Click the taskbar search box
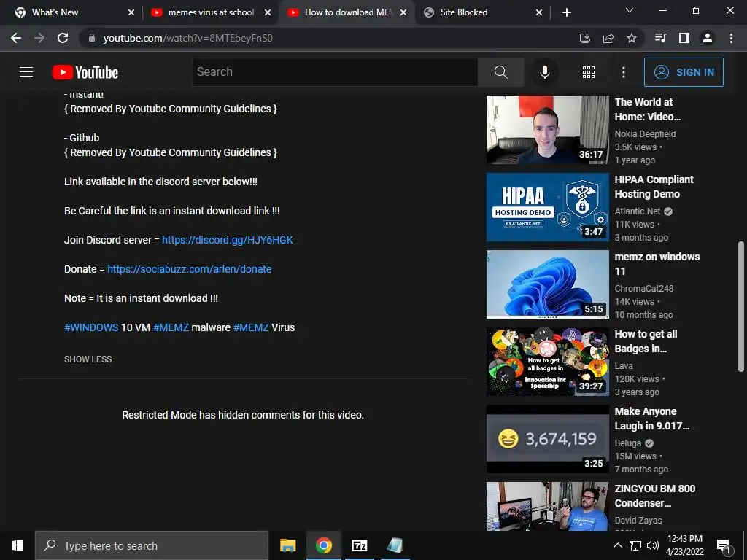The width and height of the screenshot is (747, 560). pos(152,545)
